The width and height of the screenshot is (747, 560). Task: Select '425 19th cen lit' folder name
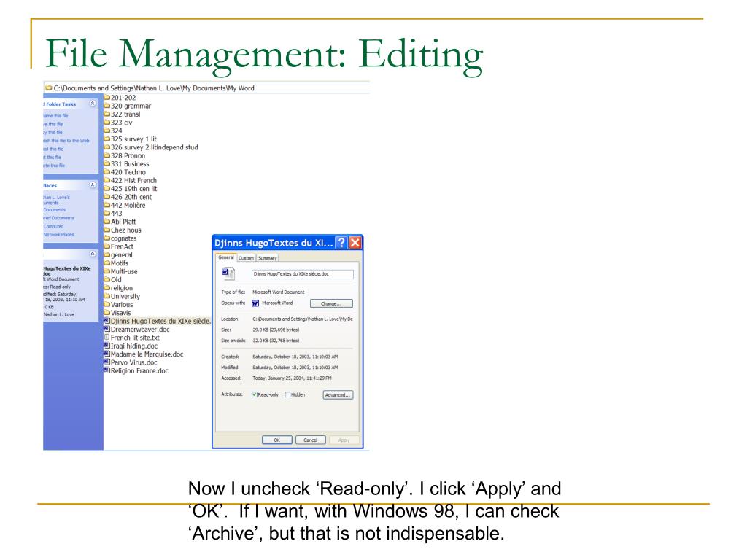(x=134, y=189)
